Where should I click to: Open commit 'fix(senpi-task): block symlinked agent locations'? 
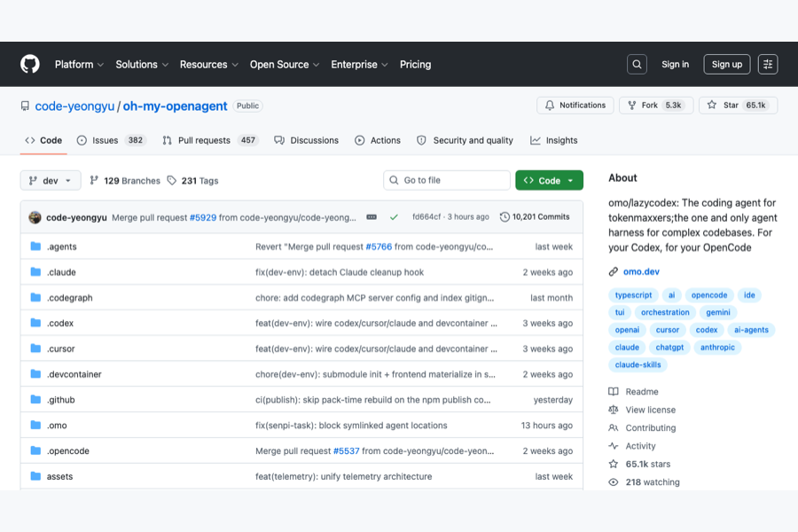click(x=351, y=425)
